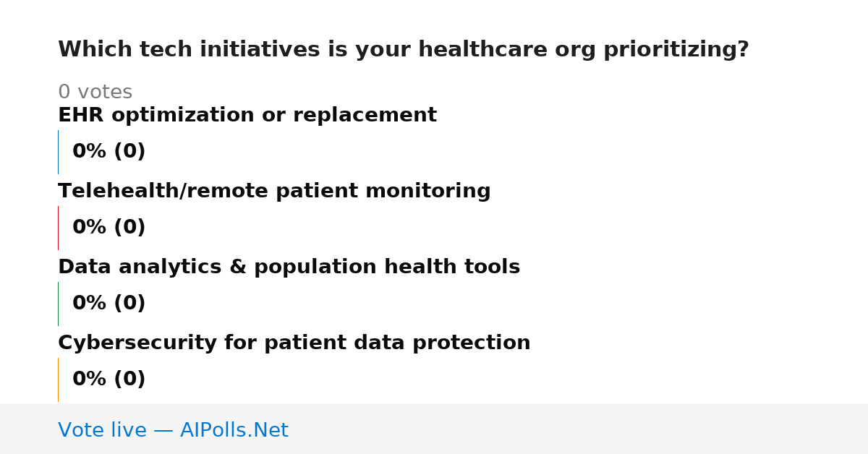Pick Data analytics & population health tools
Screen dimensions: 868x454
289,267
